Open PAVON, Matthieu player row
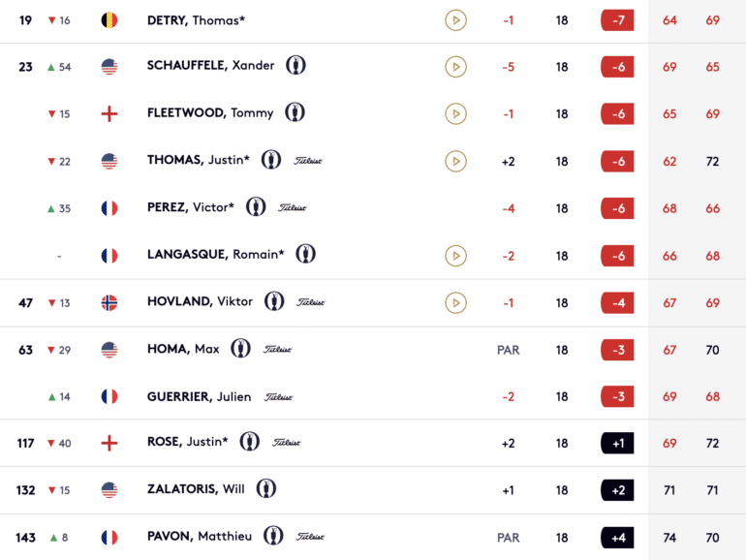The image size is (746, 560). tap(373, 537)
